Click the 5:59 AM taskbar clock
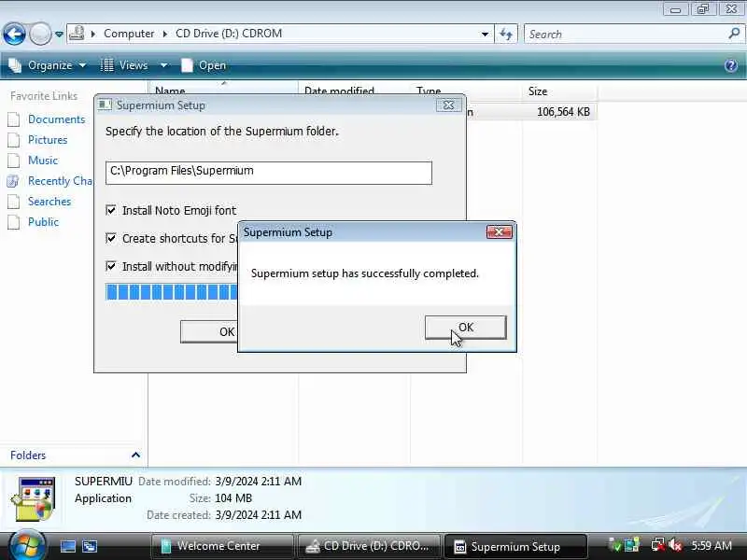The height and width of the screenshot is (560, 747). coord(712,546)
